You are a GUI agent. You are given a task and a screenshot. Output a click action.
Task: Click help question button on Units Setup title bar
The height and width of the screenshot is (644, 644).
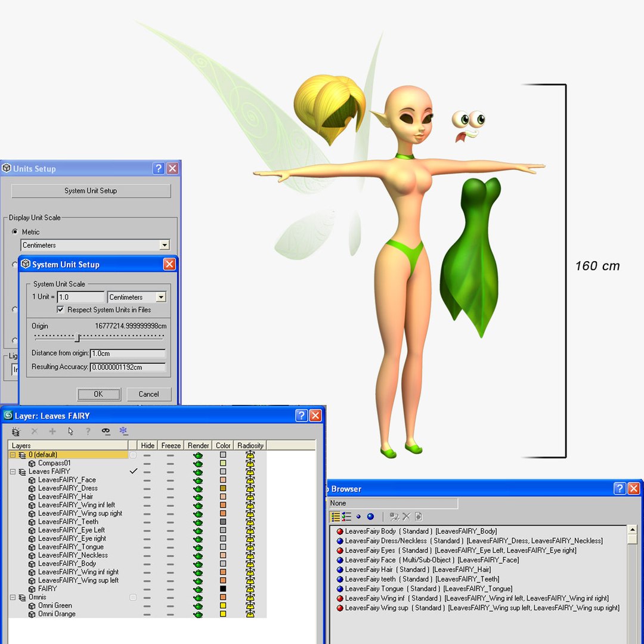159,168
